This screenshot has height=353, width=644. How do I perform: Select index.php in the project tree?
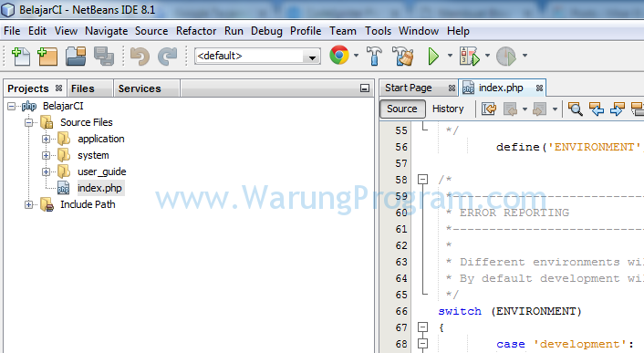[x=99, y=188]
